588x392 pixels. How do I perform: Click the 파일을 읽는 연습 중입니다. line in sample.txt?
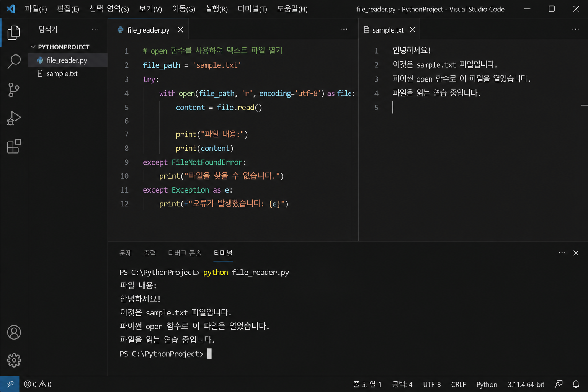436,93
